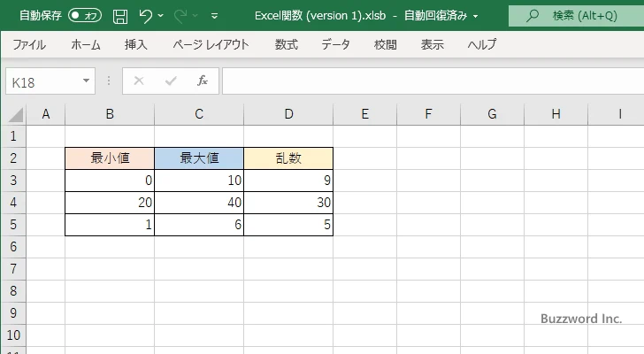
Task: Select cell D5 containing 5
Action: tap(288, 225)
